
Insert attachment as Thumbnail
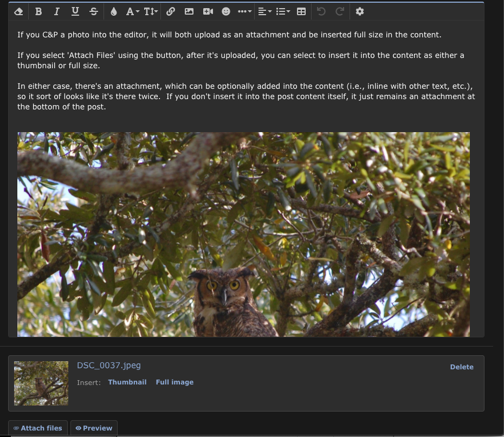click(127, 382)
